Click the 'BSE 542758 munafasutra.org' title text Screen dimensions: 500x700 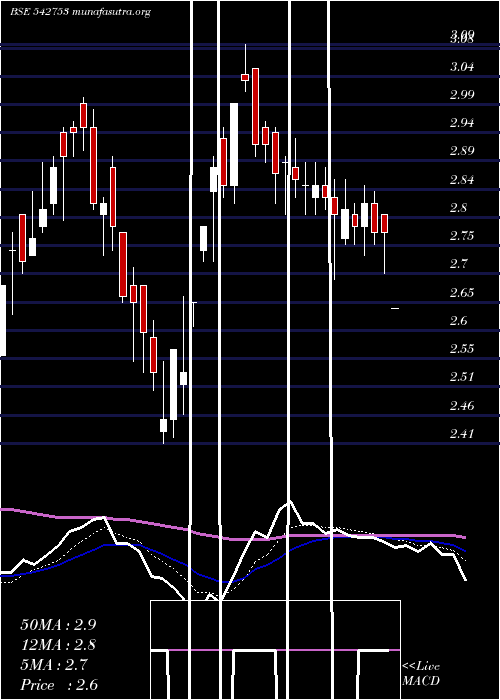point(80,12)
